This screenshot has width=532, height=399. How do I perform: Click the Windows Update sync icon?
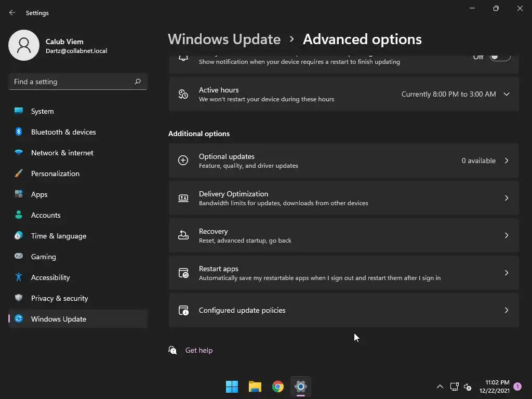tap(19, 318)
